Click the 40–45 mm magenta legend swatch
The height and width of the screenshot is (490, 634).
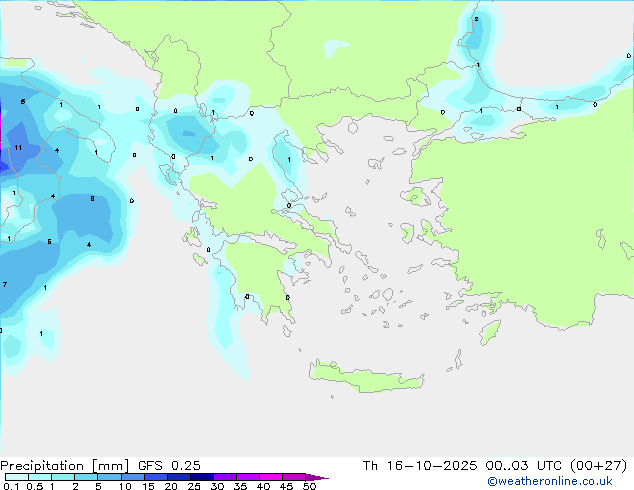(271, 477)
